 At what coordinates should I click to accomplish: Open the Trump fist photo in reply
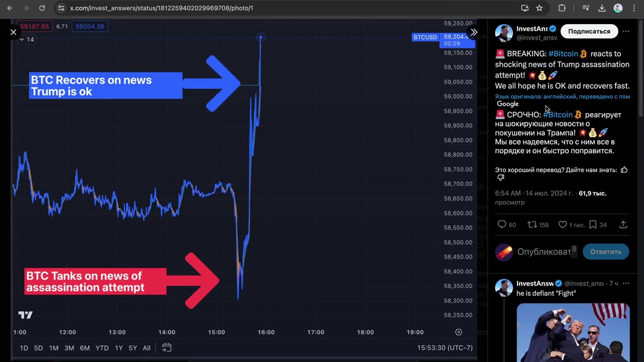(573, 332)
